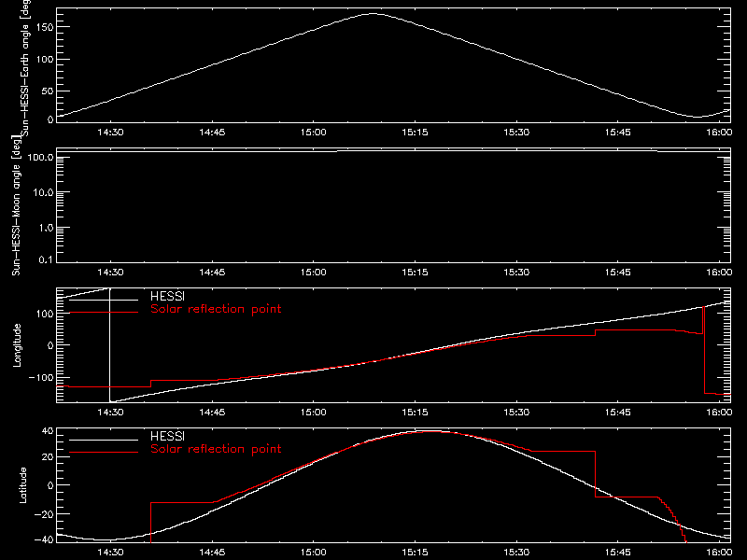Click red legend line sample in Latitude plot

pyautogui.click(x=104, y=453)
